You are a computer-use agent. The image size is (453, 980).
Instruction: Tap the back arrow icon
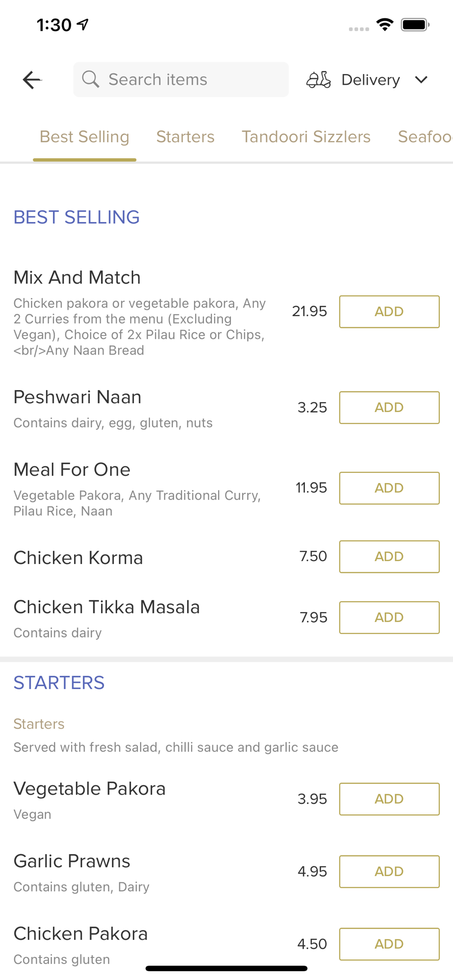(x=32, y=80)
